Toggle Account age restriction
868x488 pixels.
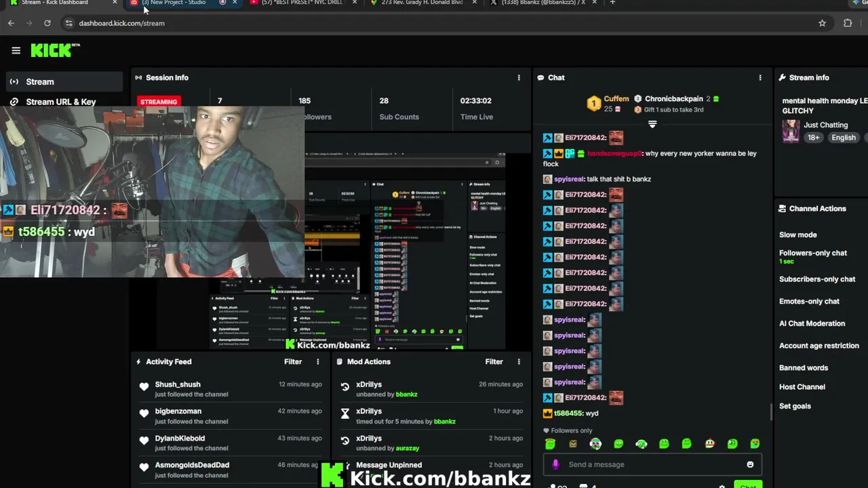[x=818, y=346]
